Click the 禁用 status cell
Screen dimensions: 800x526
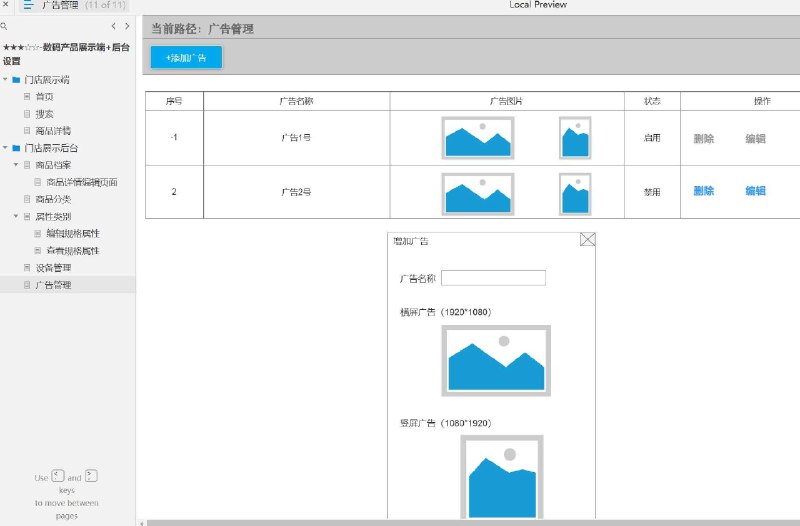tap(652, 192)
